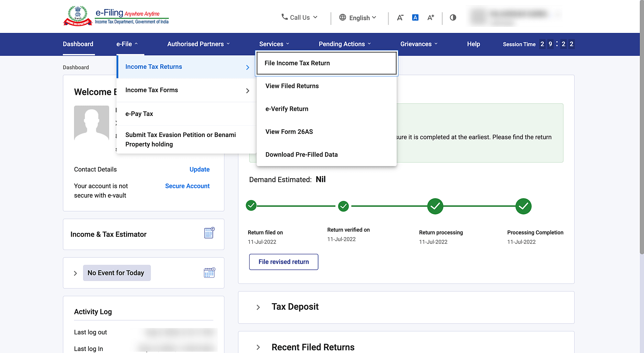Reset to default font size A icon
This screenshot has width=644, height=353.
[x=415, y=17]
